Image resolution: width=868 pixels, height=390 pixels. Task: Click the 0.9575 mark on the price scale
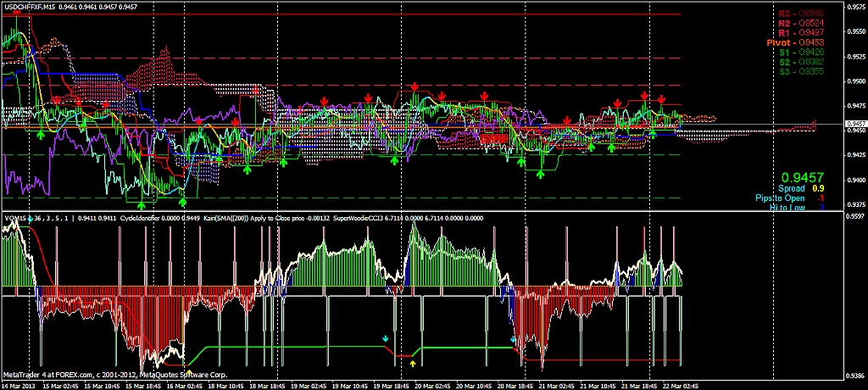856,8
